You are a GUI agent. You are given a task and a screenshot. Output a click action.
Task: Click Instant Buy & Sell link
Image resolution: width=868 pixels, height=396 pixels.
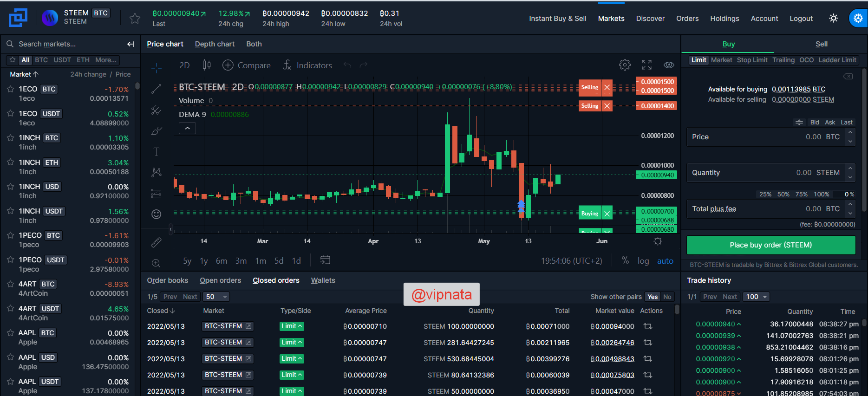(558, 19)
